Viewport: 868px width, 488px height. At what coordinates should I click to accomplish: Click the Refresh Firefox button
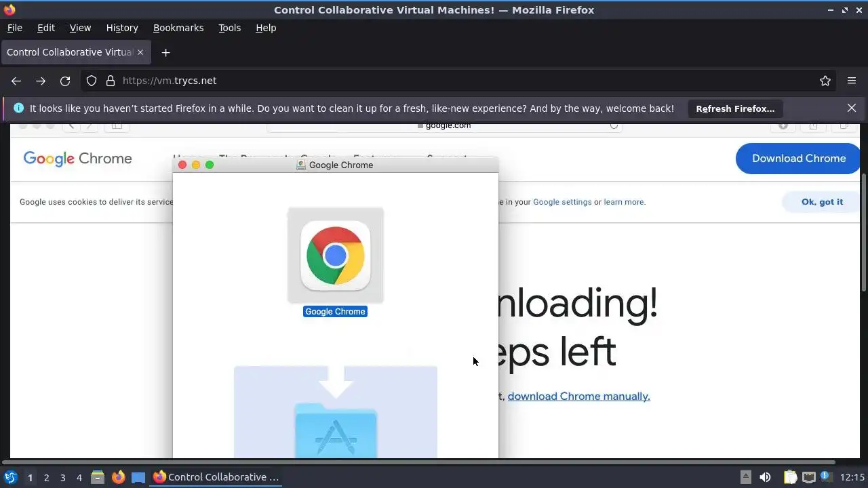735,108
